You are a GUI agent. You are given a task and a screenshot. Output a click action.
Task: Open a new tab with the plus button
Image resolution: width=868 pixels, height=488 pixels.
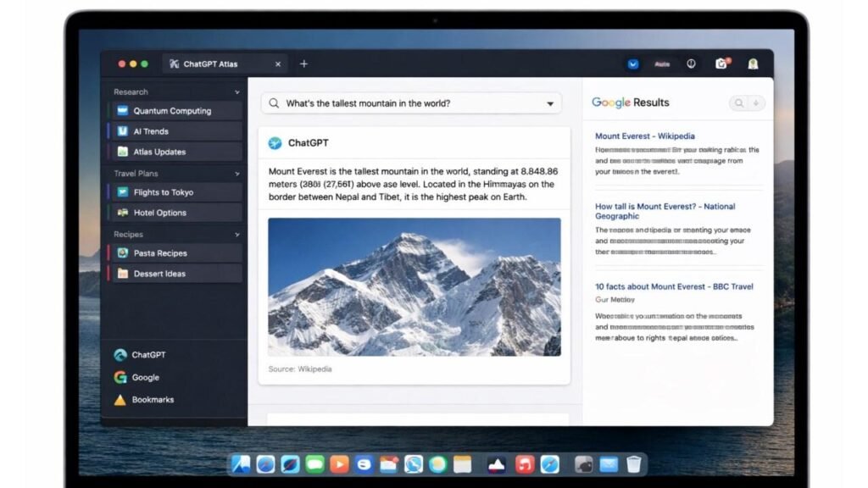pyautogui.click(x=304, y=64)
